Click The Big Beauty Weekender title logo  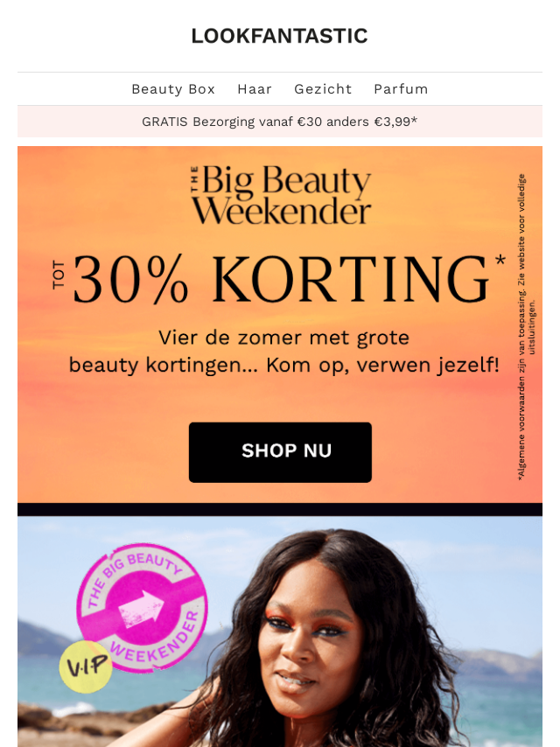coord(281,194)
